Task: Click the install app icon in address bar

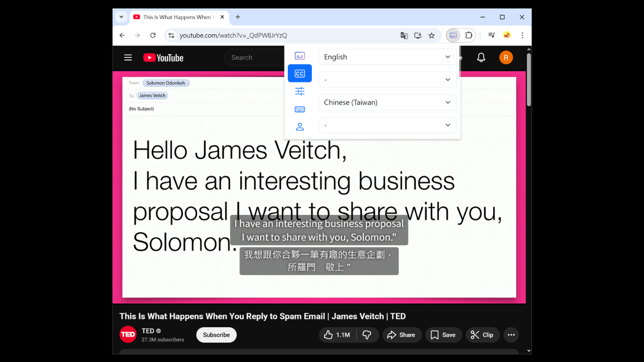Action: 418,35
